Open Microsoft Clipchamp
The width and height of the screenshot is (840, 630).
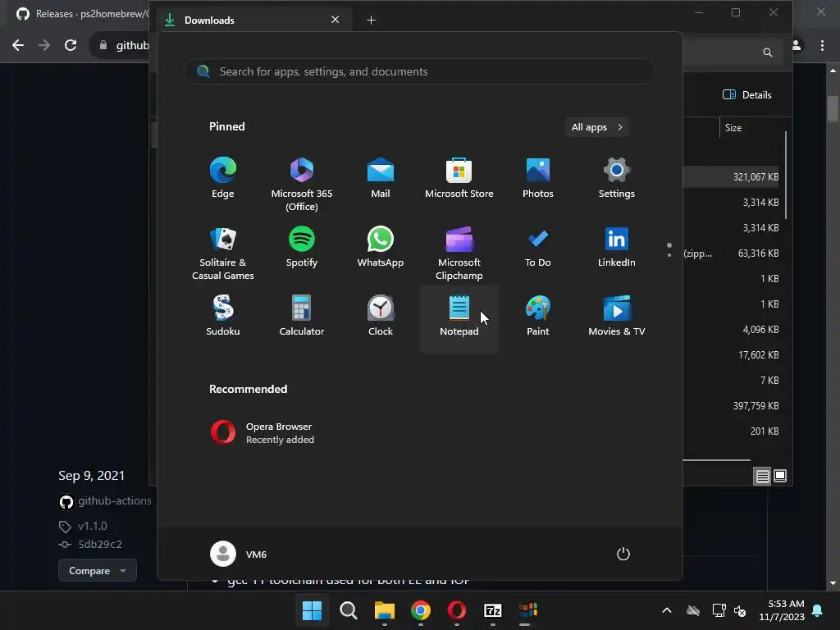tap(459, 253)
